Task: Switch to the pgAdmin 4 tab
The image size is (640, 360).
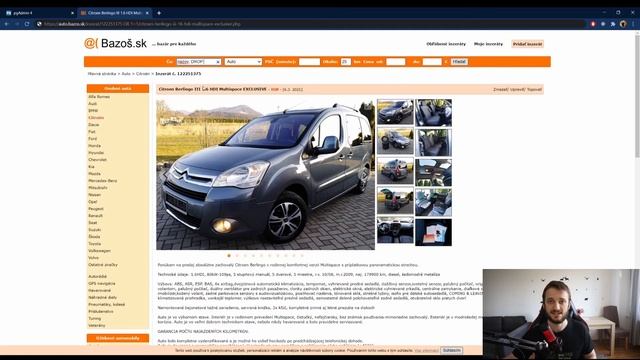Action: [x=39, y=13]
